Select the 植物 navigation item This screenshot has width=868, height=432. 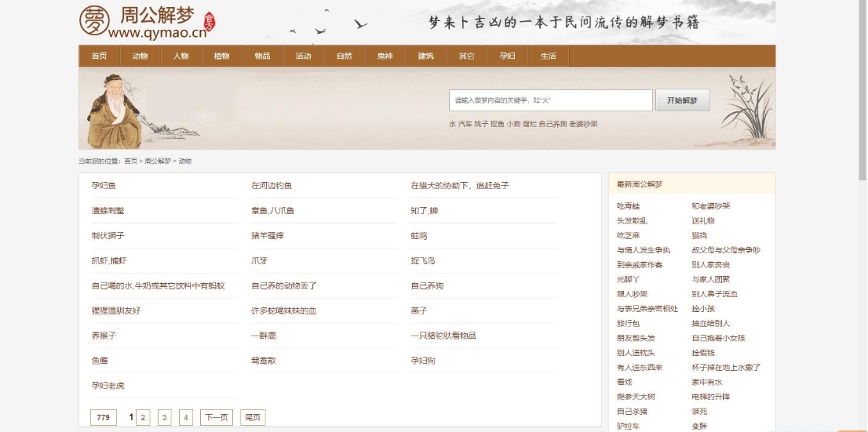coord(221,56)
